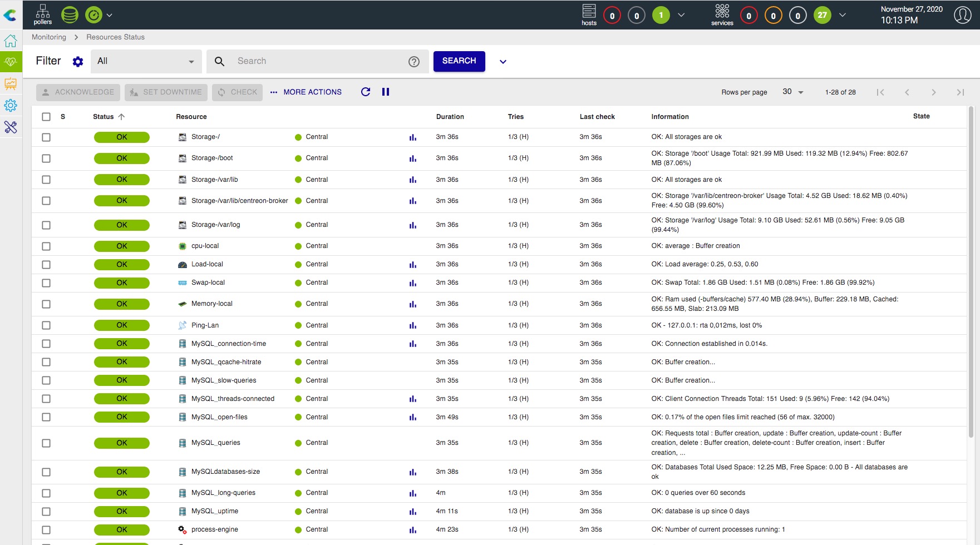Pause auto-refresh with the pause icon
This screenshot has height=545, width=980.
pos(386,92)
